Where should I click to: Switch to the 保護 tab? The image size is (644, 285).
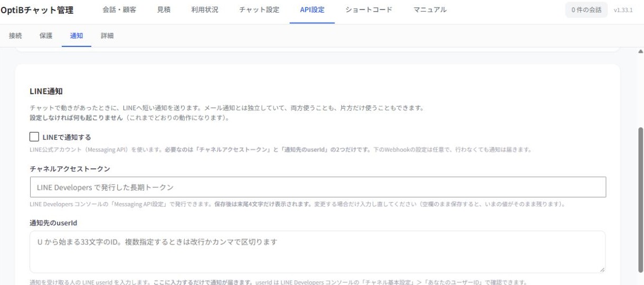tap(46, 36)
